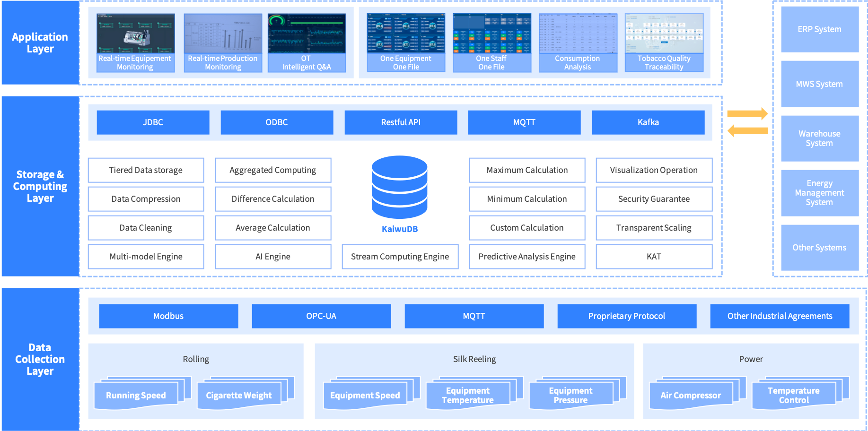Open the Tobacco Quality Traceability thumbnail
Viewport: 868px width, 431px height.
click(664, 43)
